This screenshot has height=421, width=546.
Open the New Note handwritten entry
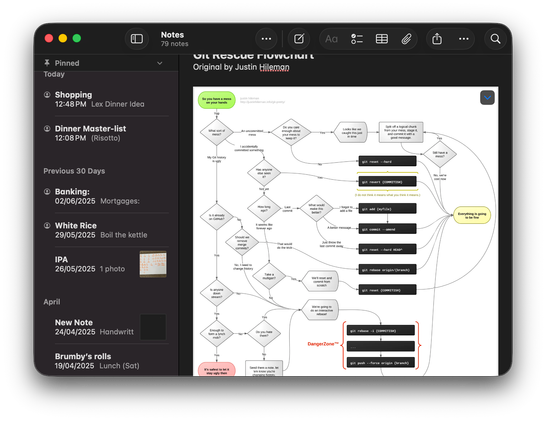(106, 327)
